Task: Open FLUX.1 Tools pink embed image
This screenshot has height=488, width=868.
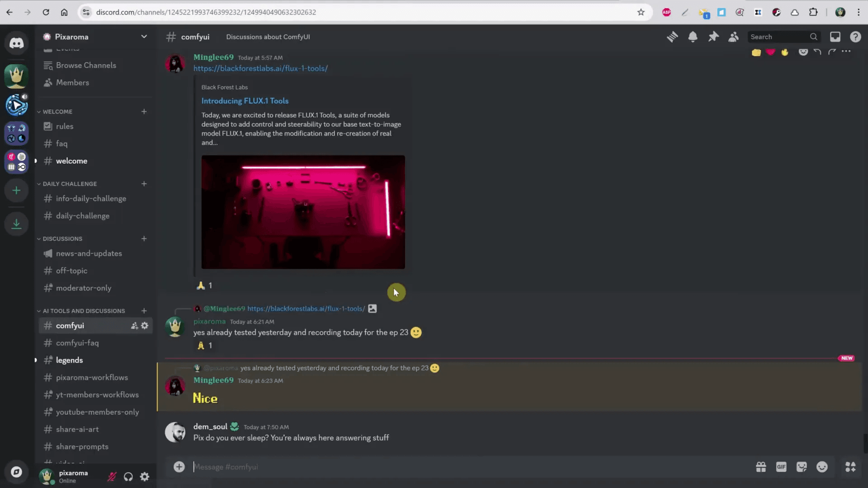Action: coord(303,212)
